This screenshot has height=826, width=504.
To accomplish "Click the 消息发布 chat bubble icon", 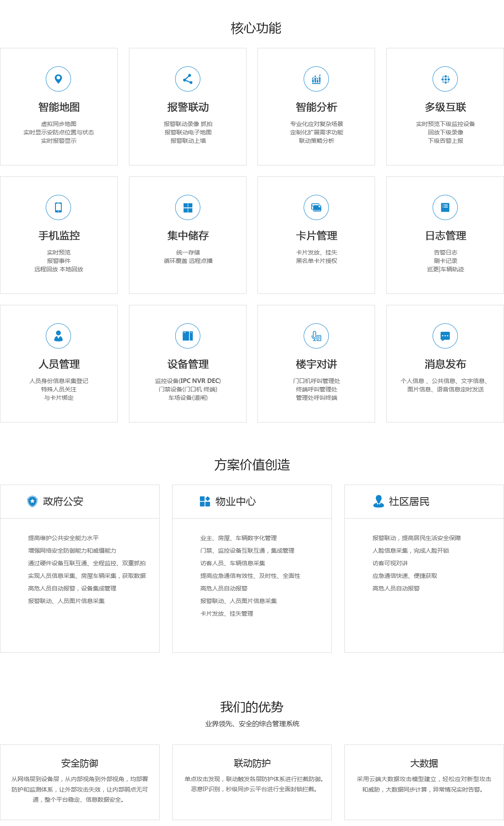I will pos(445,336).
